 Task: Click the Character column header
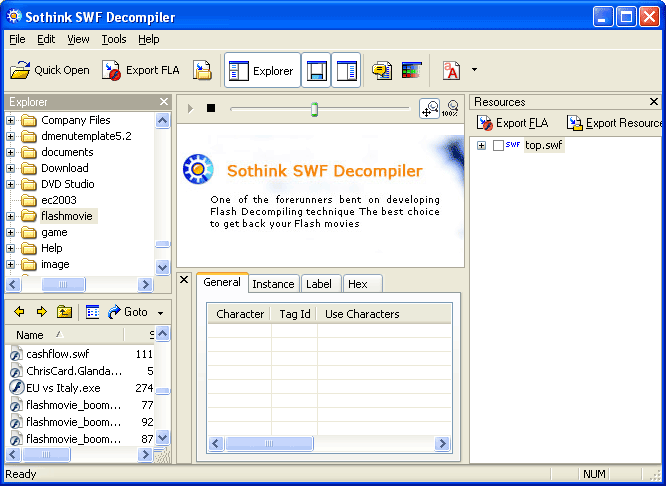tap(240, 314)
